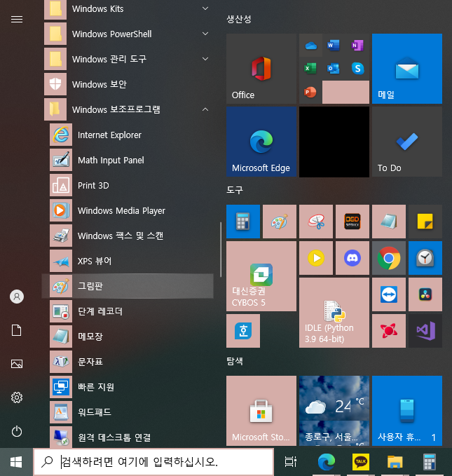The width and height of the screenshot is (452, 476).
Task: Launch the Microsoft Edge tile
Action: click(261, 142)
